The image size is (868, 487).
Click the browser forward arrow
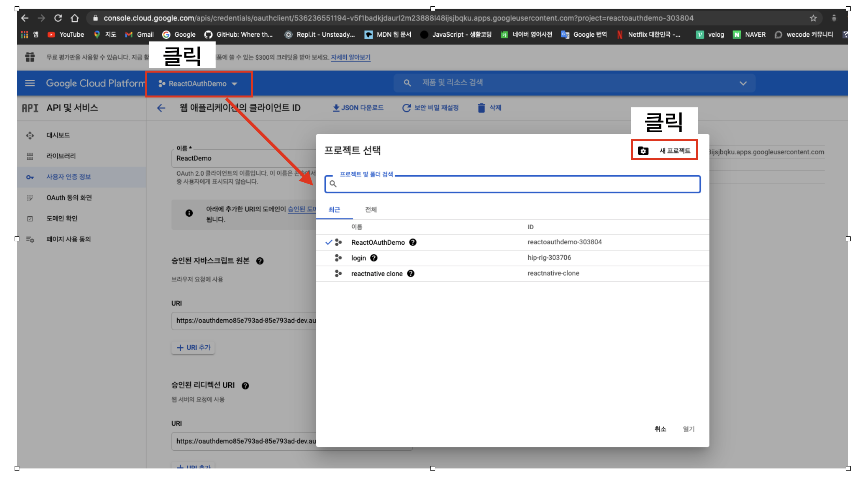pyautogui.click(x=41, y=18)
